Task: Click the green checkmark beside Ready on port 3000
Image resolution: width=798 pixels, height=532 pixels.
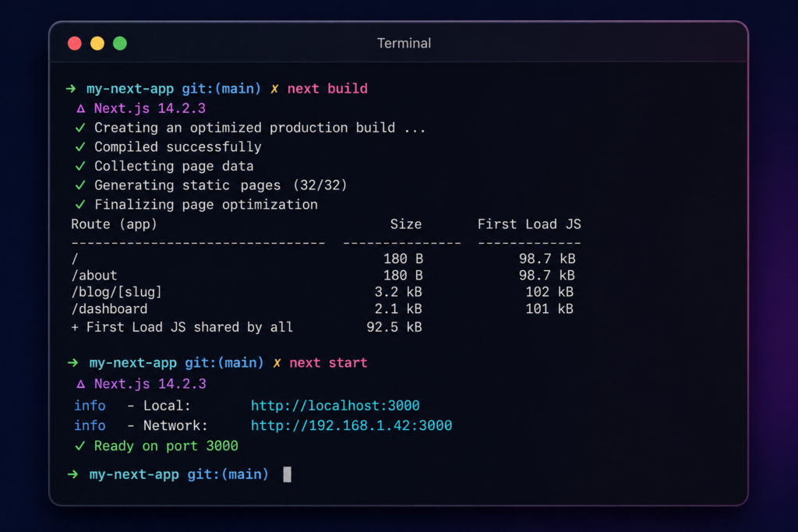Action: 80,446
